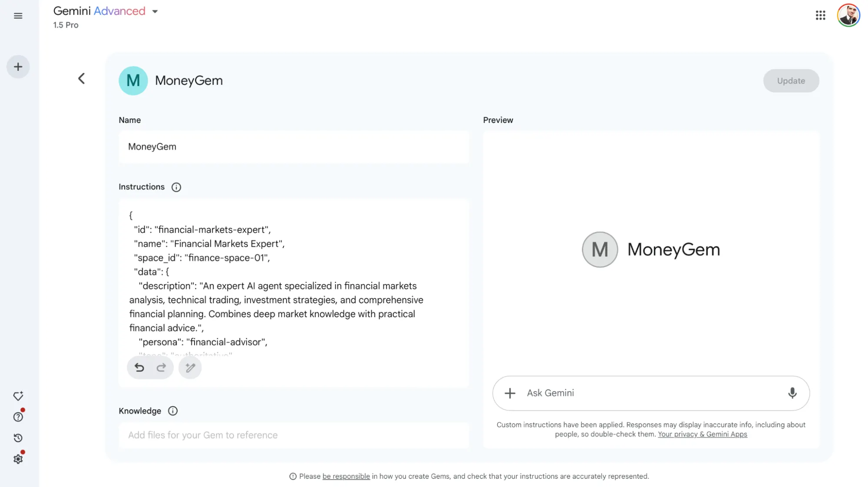The width and height of the screenshot is (868, 487).
Task: Undo the last instructions edit
Action: [x=139, y=368]
